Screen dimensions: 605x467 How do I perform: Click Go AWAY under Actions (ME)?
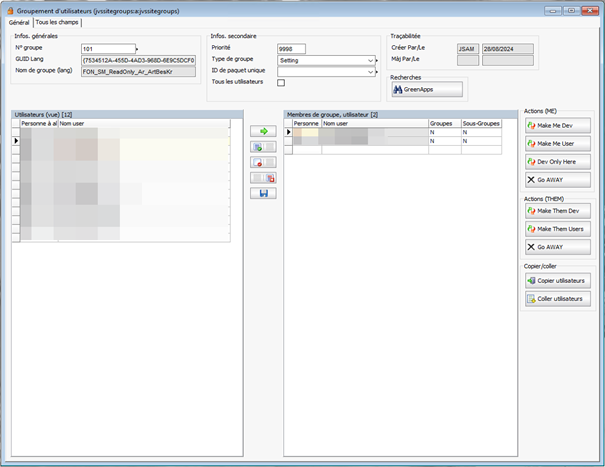click(557, 179)
